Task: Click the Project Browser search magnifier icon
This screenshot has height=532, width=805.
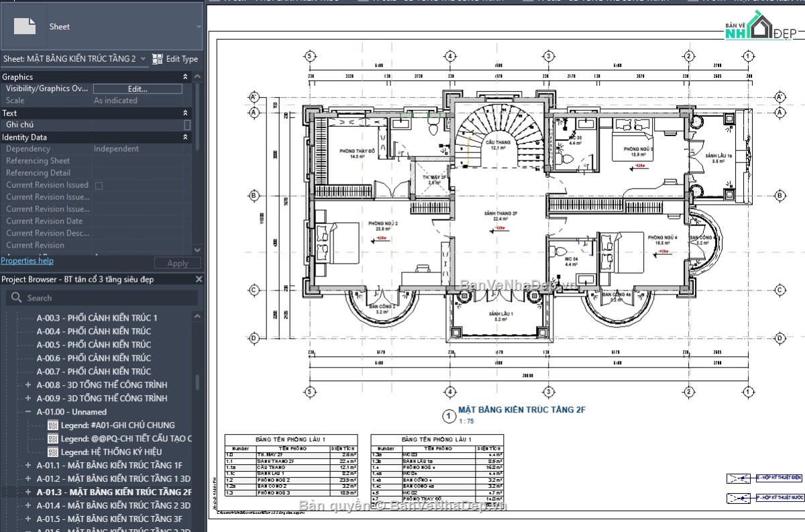Action: 16,298
